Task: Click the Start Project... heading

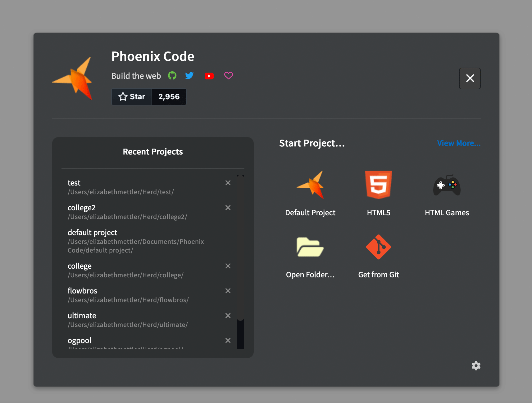Action: point(312,143)
